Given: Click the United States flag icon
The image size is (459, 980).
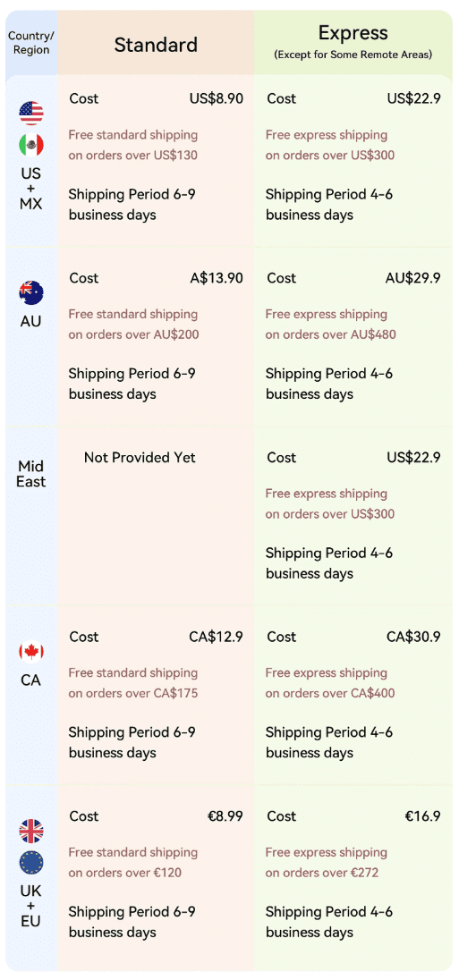Looking at the screenshot, I should point(30,114).
